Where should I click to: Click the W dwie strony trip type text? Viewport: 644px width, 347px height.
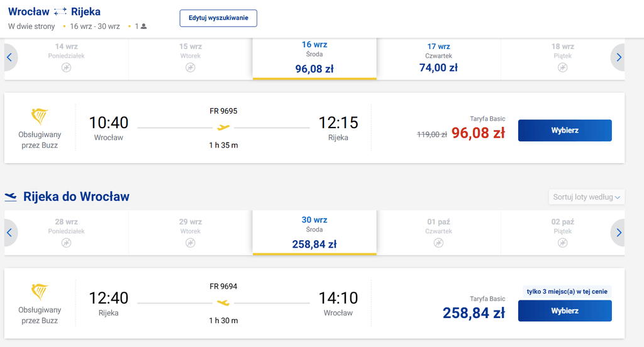[31, 26]
